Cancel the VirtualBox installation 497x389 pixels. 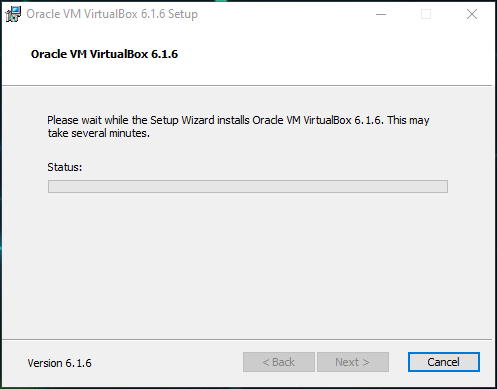[444, 362]
